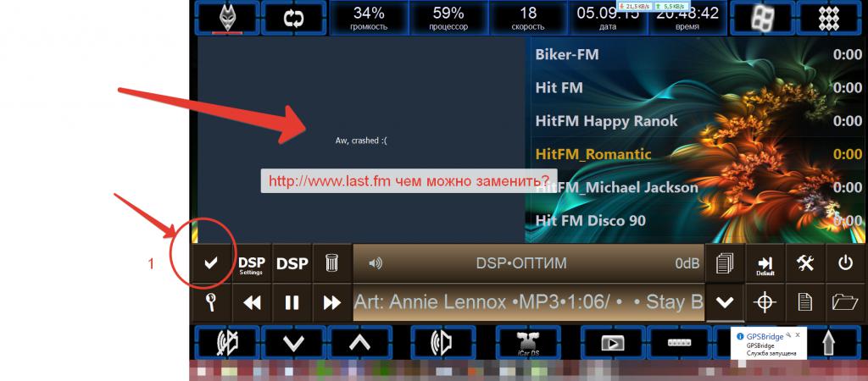
Task: Click the crosshair target icon
Action: [765, 302]
